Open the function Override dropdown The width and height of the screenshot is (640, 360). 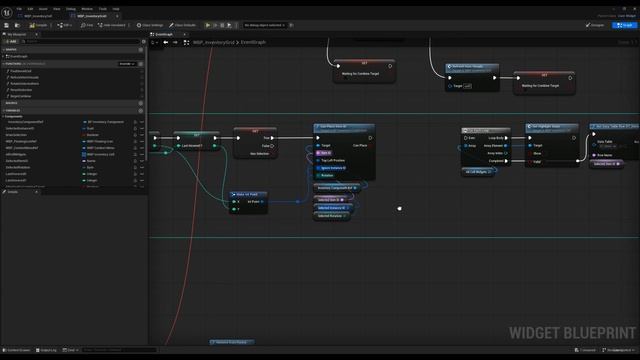pyautogui.click(x=127, y=64)
